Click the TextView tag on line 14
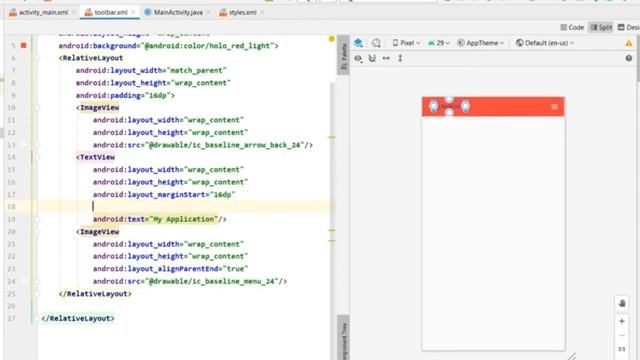The width and height of the screenshot is (640, 360). (x=97, y=157)
